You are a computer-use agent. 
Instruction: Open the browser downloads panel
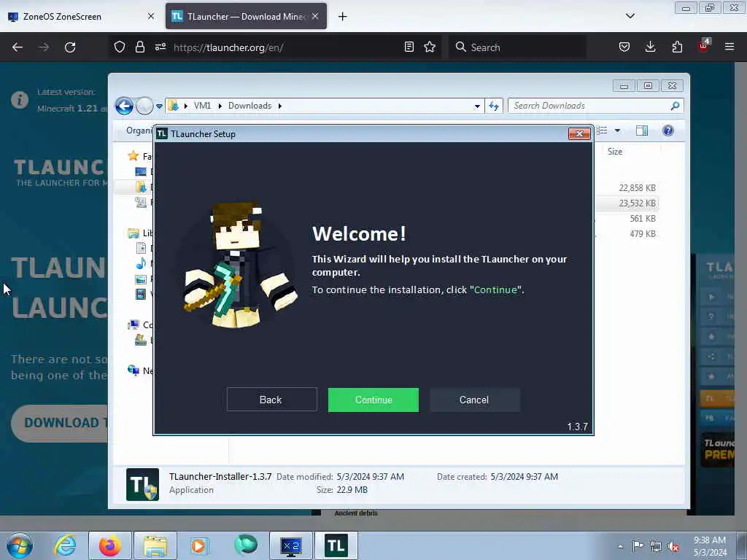pyautogui.click(x=650, y=47)
